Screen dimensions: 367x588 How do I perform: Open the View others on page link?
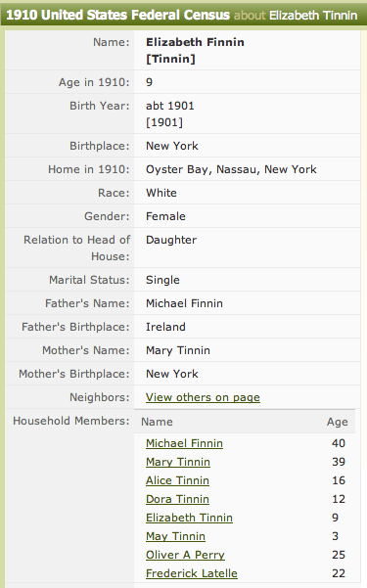[x=203, y=397]
